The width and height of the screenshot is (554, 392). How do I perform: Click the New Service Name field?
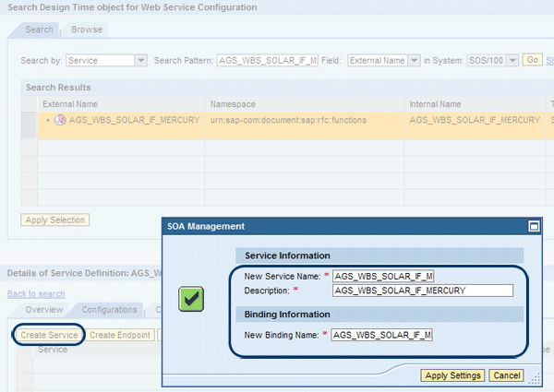pyautogui.click(x=382, y=276)
